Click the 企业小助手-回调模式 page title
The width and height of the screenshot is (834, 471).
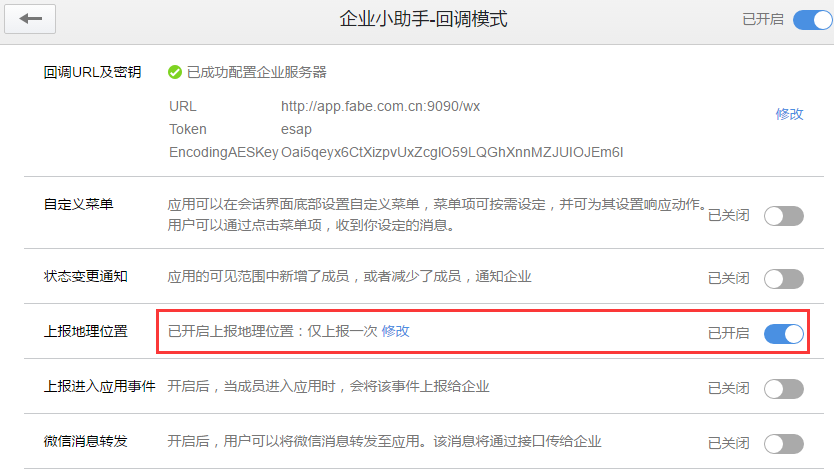tap(423, 19)
